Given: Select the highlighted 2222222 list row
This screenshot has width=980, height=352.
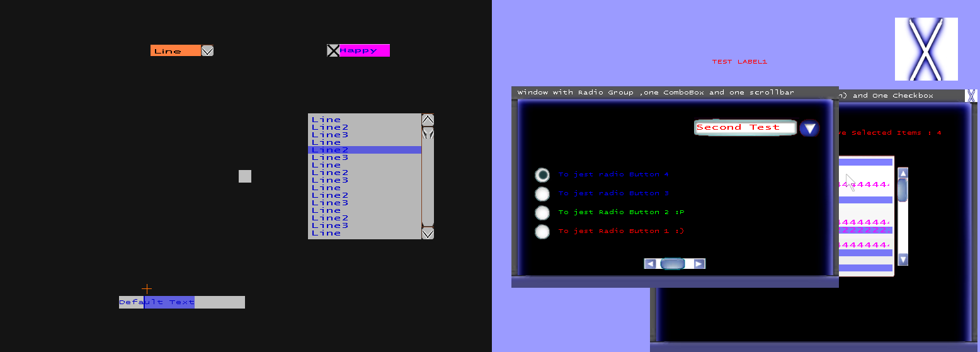Looking at the screenshot, I should pos(866,230).
